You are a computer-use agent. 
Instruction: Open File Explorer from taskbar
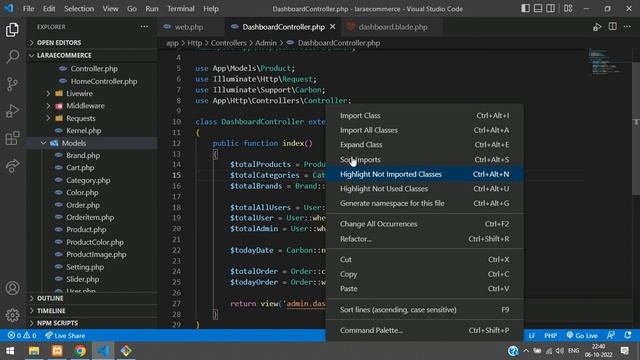pyautogui.click(x=34, y=351)
